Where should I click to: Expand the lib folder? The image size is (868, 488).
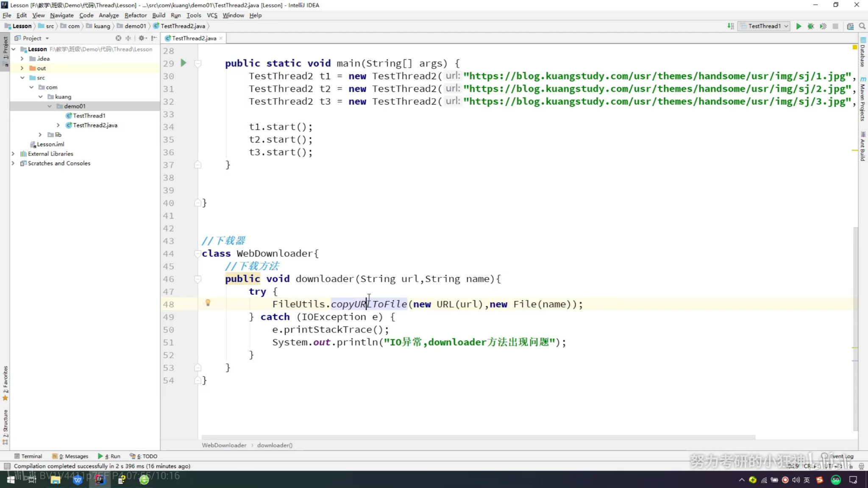[x=40, y=135]
